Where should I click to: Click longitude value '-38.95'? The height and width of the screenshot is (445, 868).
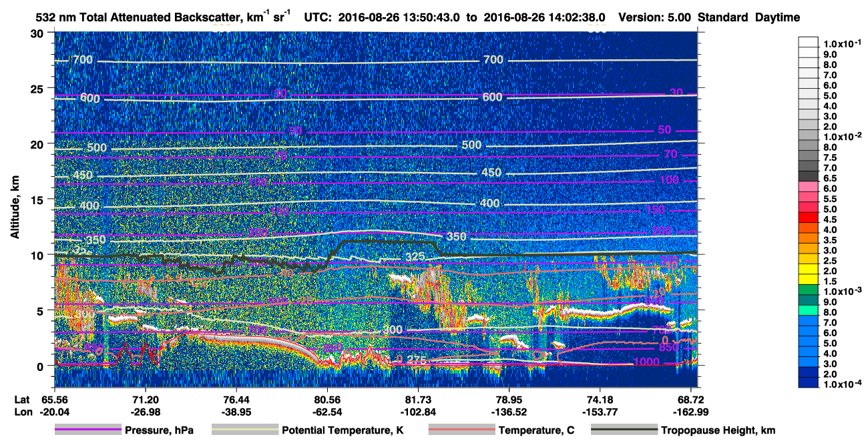tap(236, 412)
